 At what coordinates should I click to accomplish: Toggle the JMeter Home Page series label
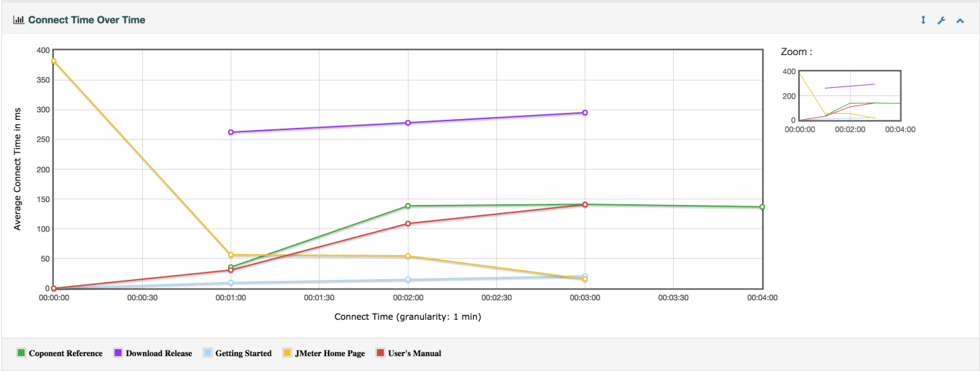(330, 353)
